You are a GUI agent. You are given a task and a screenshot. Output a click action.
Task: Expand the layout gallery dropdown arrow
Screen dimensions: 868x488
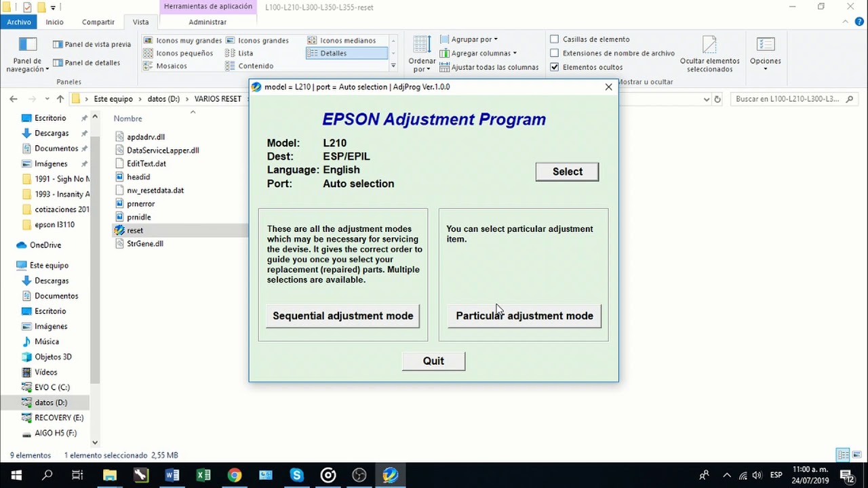click(x=393, y=66)
